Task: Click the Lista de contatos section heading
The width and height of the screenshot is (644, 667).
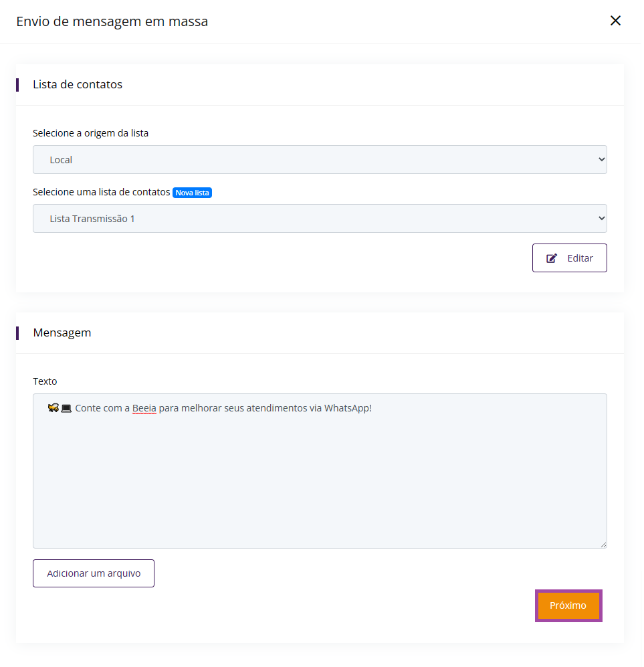Action: point(78,84)
